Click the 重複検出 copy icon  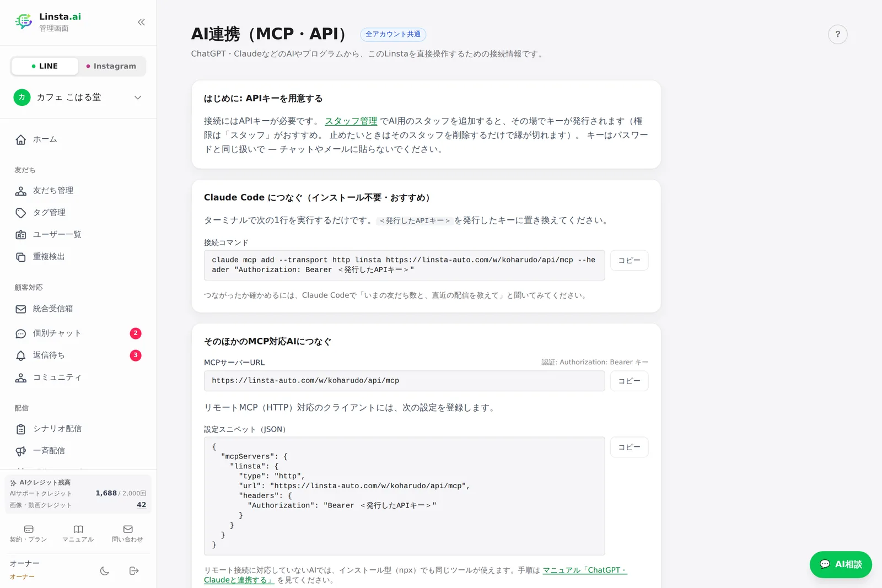(21, 257)
